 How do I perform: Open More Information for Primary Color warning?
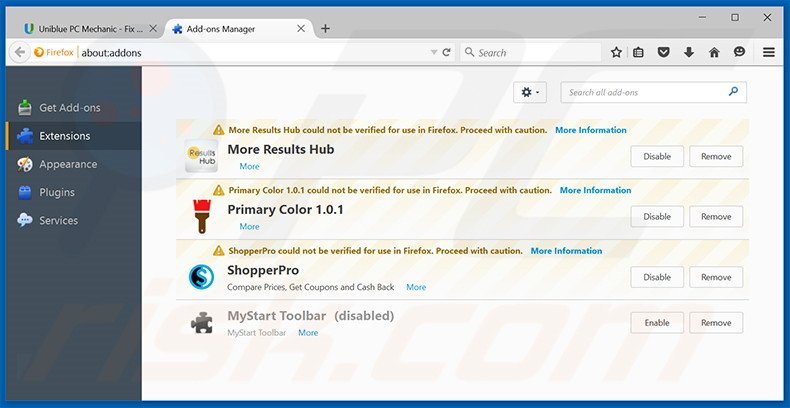click(595, 190)
